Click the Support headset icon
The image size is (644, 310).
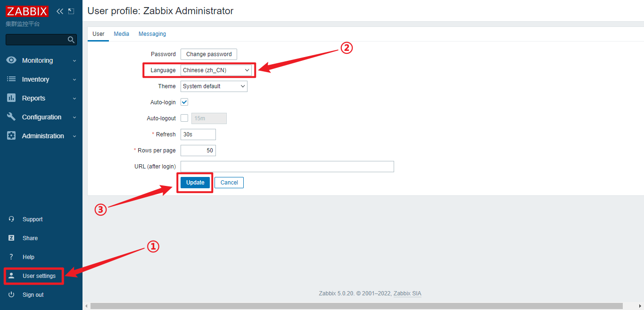click(12, 219)
